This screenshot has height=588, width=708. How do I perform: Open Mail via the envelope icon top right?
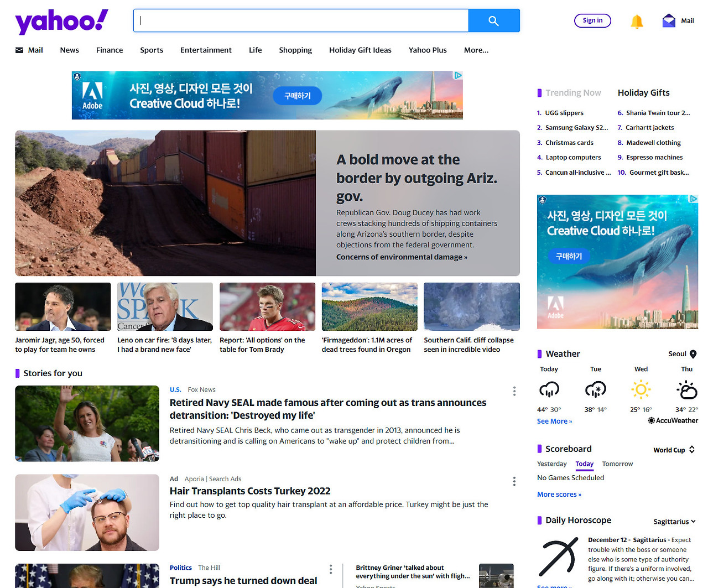(x=669, y=20)
